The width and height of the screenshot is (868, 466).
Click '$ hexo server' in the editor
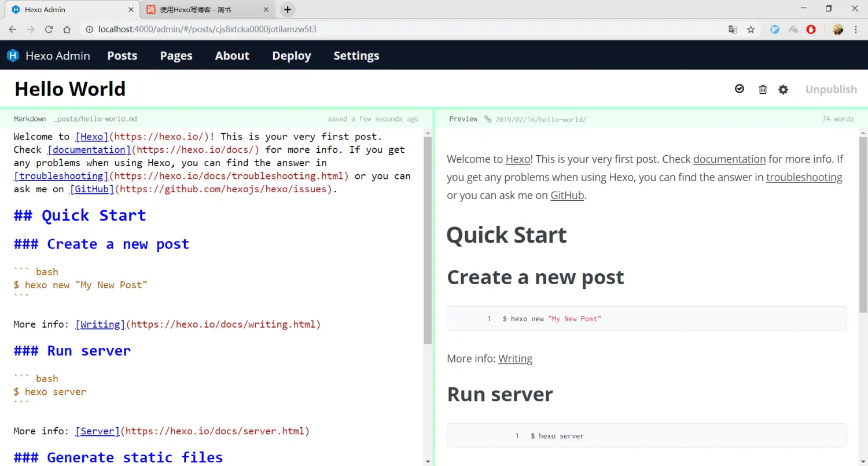coord(50,392)
